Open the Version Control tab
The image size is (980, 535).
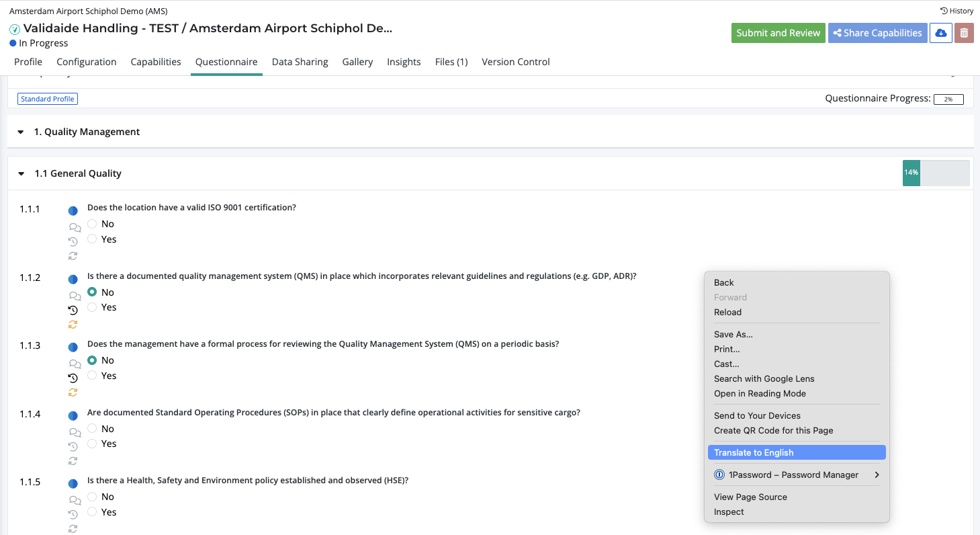click(516, 62)
